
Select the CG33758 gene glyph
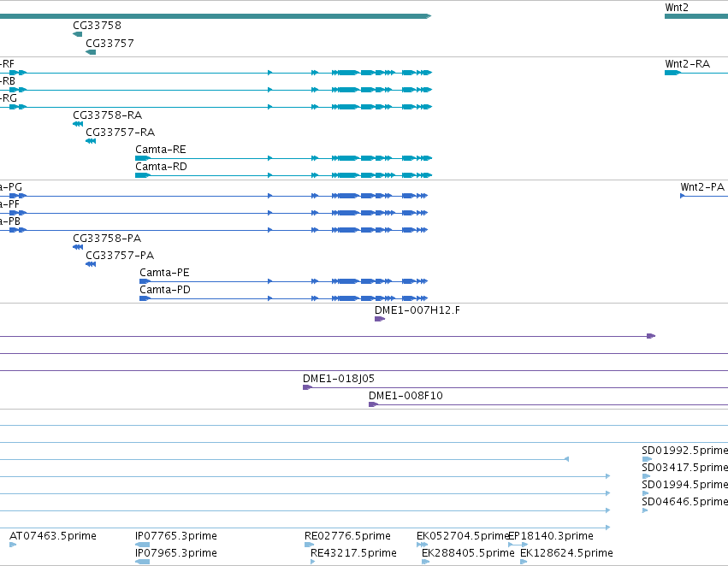pyautogui.click(x=78, y=34)
